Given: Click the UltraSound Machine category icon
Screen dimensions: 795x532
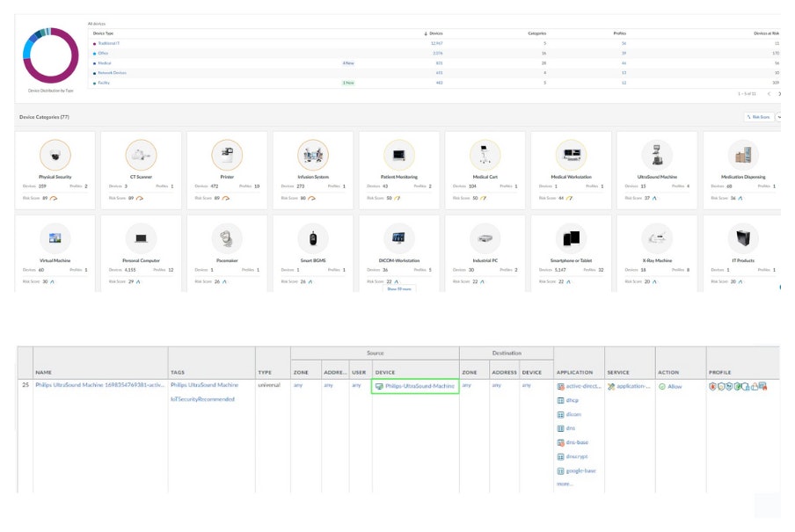Looking at the screenshot, I should pyautogui.click(x=657, y=156).
